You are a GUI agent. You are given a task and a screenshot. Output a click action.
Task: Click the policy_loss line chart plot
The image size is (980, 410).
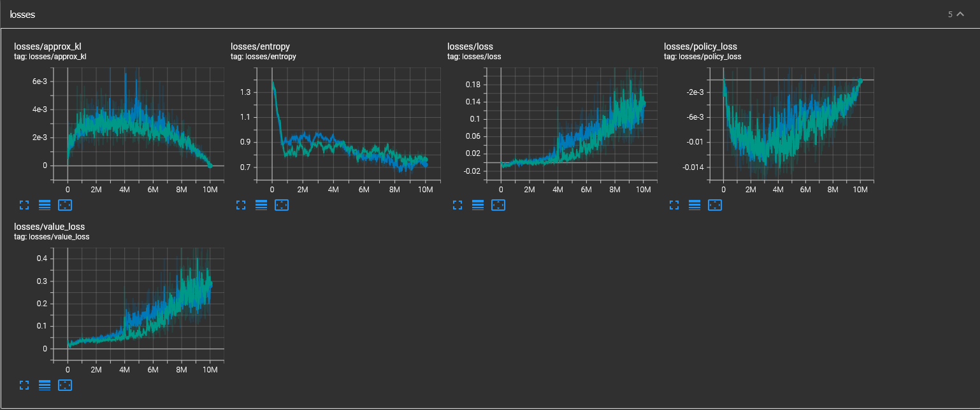coord(792,124)
